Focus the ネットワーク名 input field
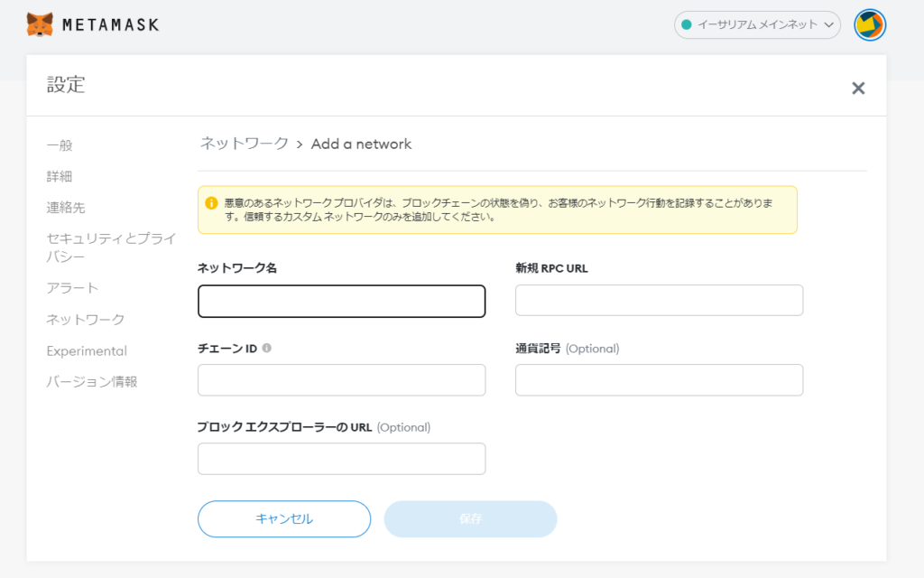The image size is (924, 578). click(342, 302)
